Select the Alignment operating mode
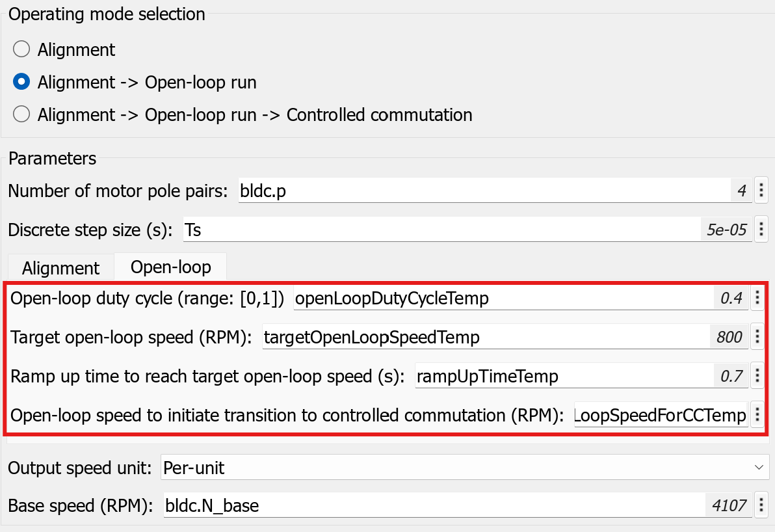This screenshot has width=775, height=532. [22, 49]
